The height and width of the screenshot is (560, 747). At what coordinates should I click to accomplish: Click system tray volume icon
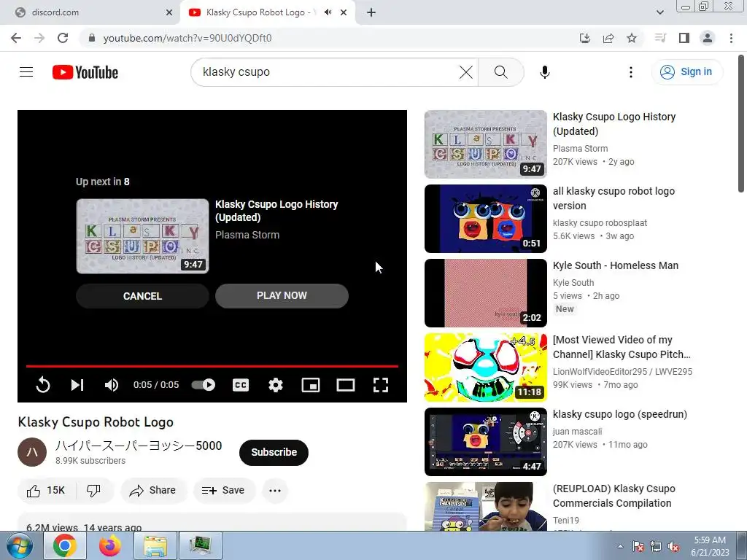pyautogui.click(x=673, y=546)
